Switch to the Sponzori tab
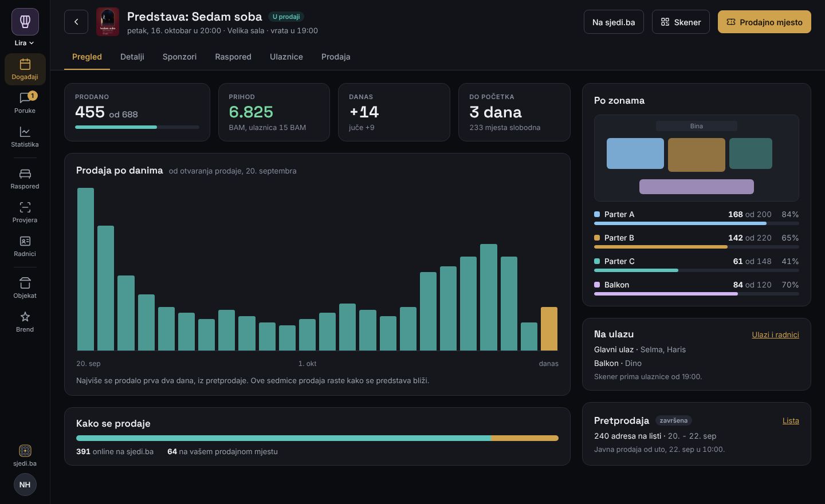The width and height of the screenshot is (825, 504). coord(179,57)
